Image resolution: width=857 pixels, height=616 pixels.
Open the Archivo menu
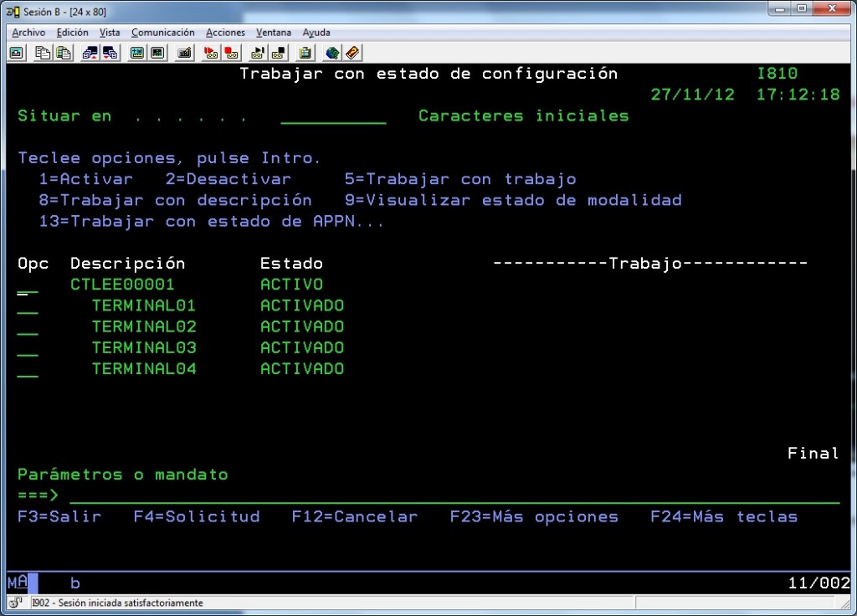pyautogui.click(x=28, y=33)
